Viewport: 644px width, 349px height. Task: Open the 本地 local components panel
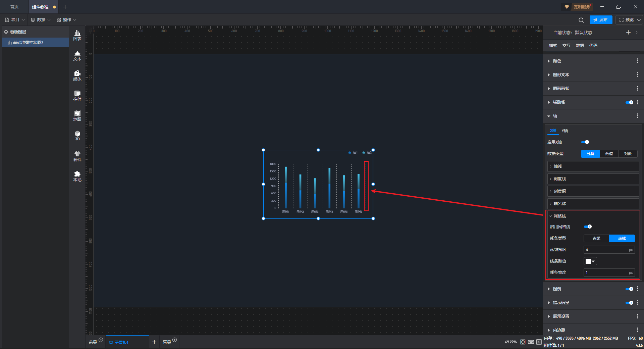coord(77,176)
